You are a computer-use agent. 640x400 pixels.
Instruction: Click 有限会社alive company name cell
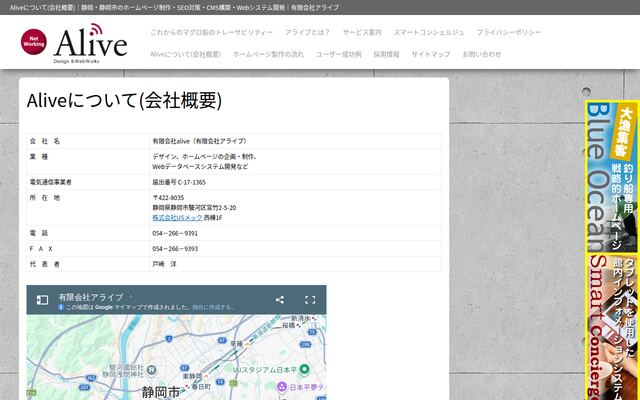pyautogui.click(x=295, y=141)
